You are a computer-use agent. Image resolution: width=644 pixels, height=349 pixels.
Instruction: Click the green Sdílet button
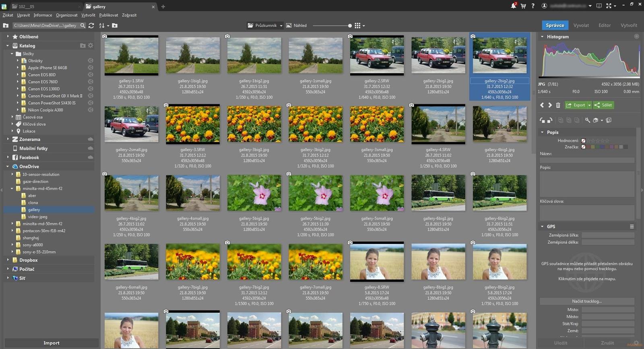[x=603, y=105]
